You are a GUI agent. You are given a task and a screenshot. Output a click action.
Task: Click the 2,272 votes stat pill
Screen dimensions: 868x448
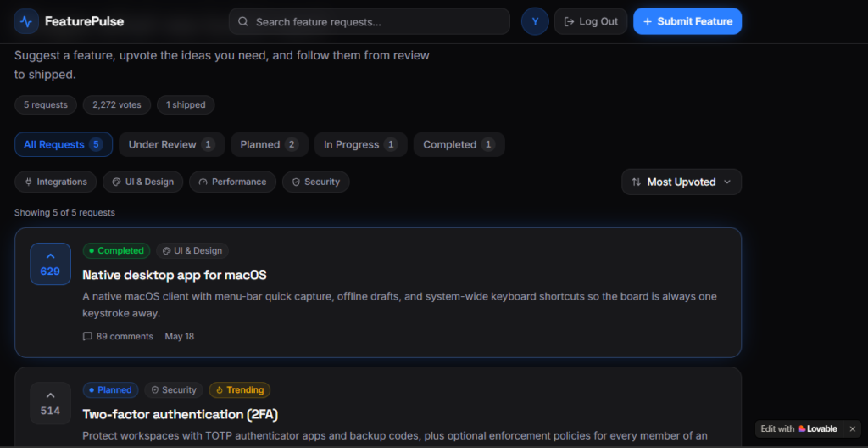117,105
